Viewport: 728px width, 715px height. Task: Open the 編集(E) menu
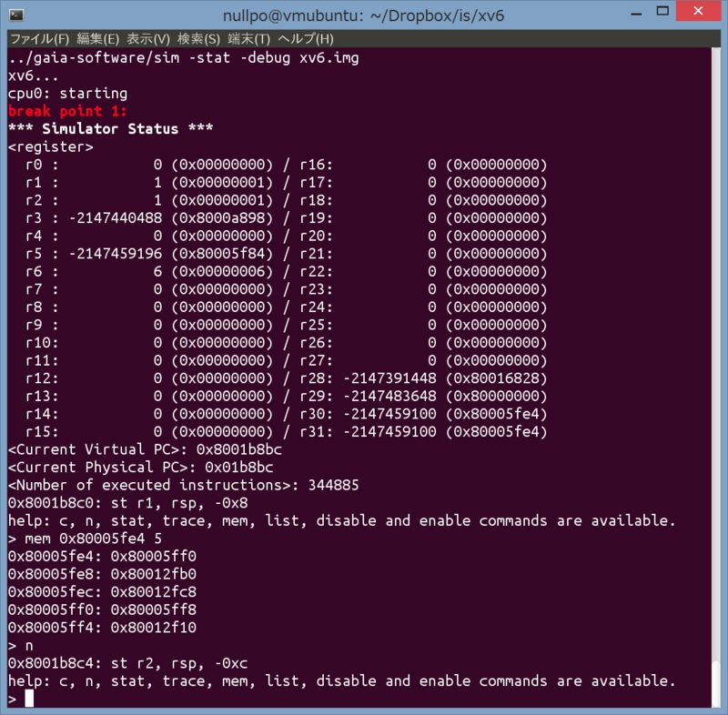(x=98, y=39)
